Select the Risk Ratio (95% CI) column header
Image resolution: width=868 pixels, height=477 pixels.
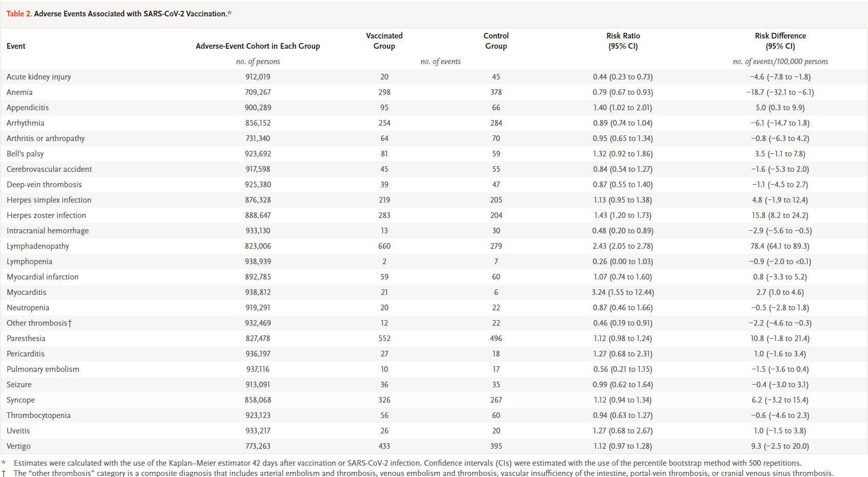pos(623,41)
